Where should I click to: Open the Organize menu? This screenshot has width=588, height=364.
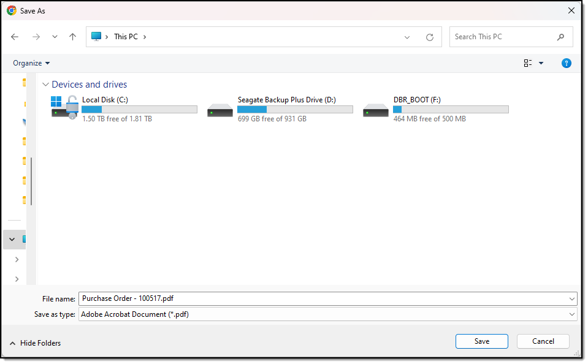(31, 63)
